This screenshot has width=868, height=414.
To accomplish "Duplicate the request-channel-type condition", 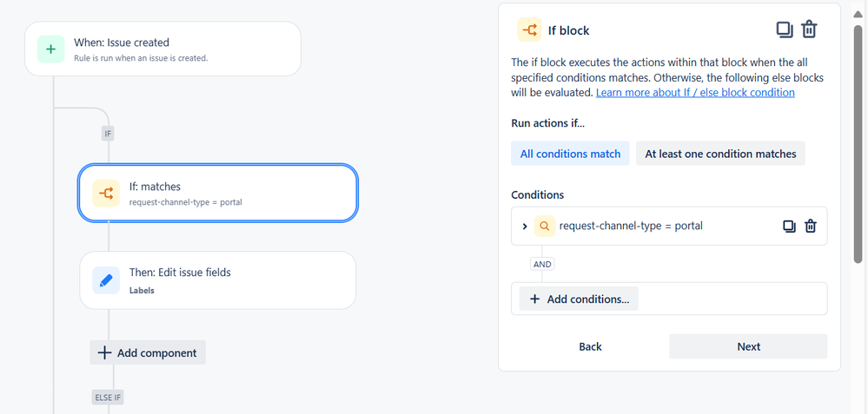I will coord(789,227).
